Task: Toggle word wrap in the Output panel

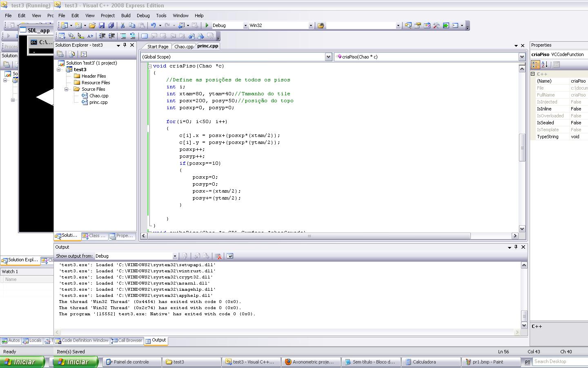Action: pos(230,256)
